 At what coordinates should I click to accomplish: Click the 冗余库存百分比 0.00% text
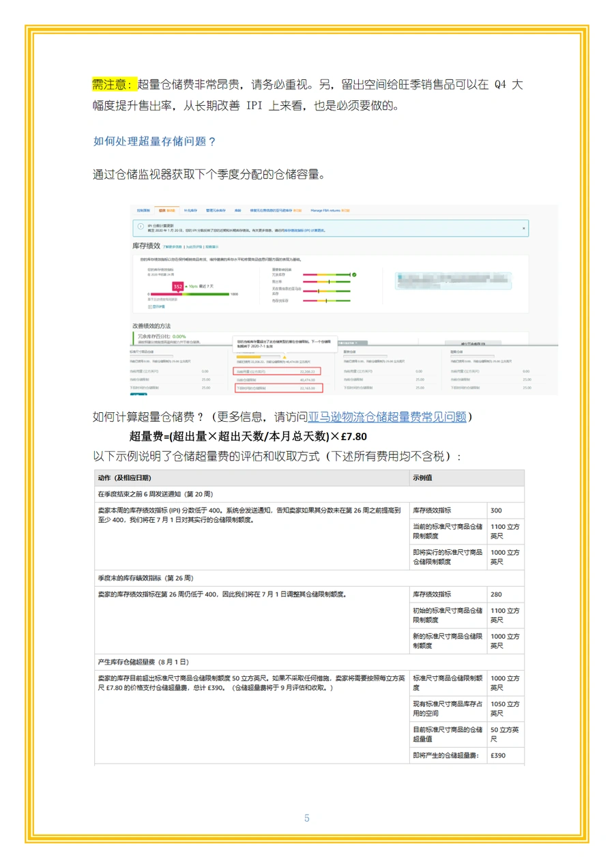point(161,336)
